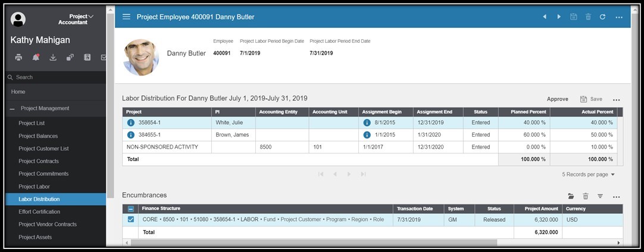Select the NON-SPONSORED ACTIVITY row
Screen dimensions: 644x252
pos(370,147)
